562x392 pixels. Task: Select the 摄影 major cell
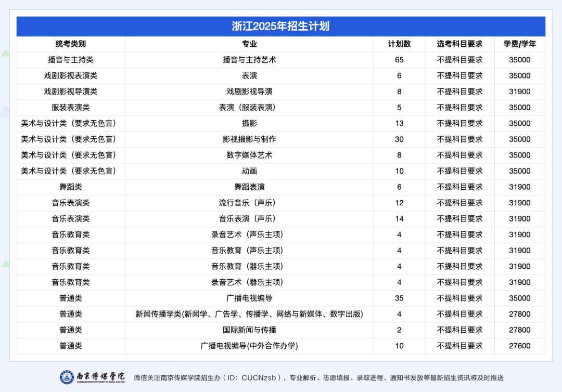[x=249, y=124]
